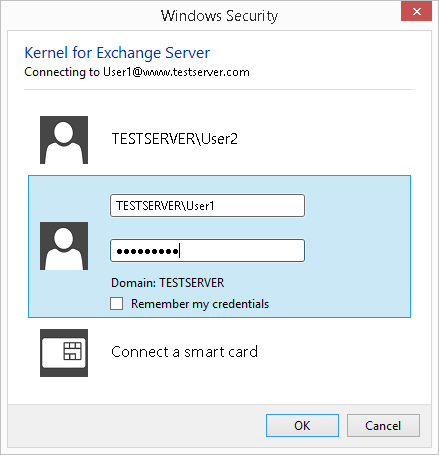The width and height of the screenshot is (439, 455).
Task: Tick the Remember my credentials checkbox
Action: tap(116, 304)
